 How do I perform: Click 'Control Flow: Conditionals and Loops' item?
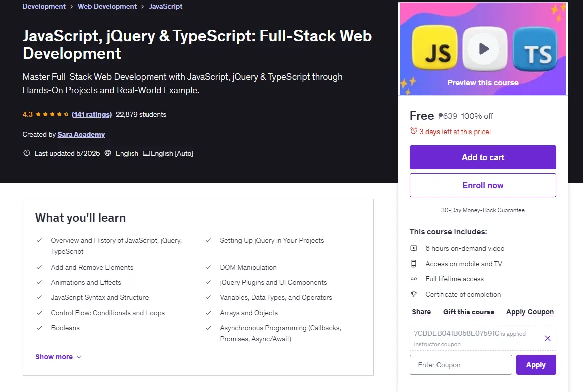click(107, 313)
